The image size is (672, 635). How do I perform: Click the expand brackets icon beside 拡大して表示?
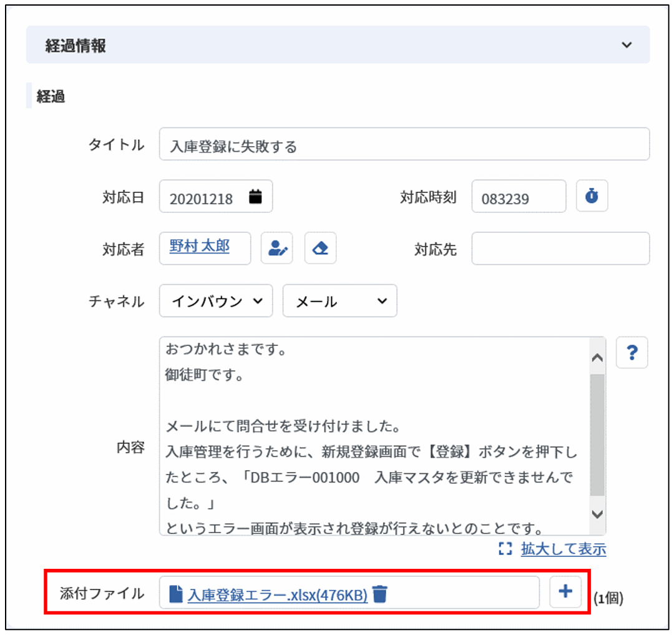point(505,548)
